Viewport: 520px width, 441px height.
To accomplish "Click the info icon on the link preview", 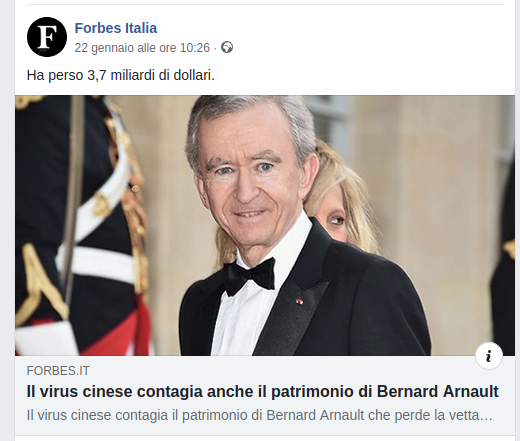I will click(489, 356).
